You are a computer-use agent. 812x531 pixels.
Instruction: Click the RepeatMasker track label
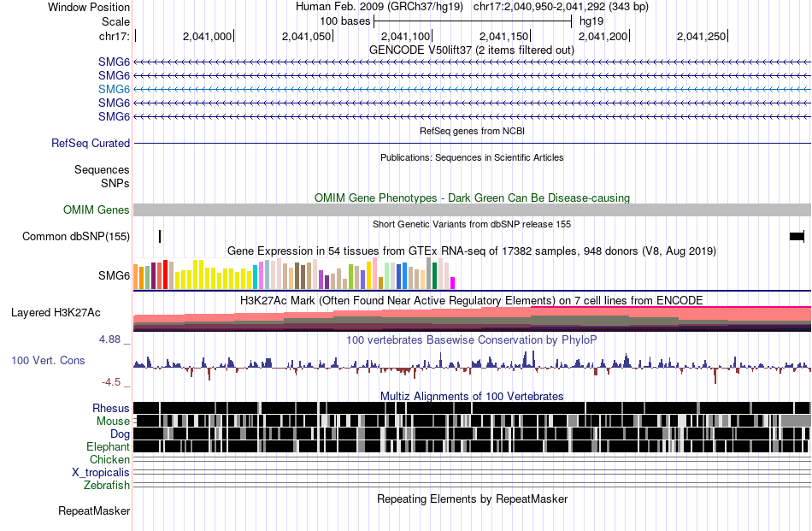[x=94, y=511]
